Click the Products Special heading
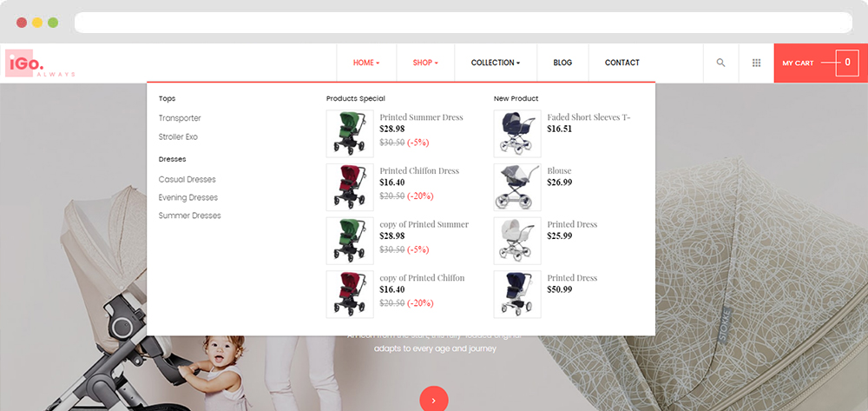868x411 pixels. pyautogui.click(x=355, y=98)
